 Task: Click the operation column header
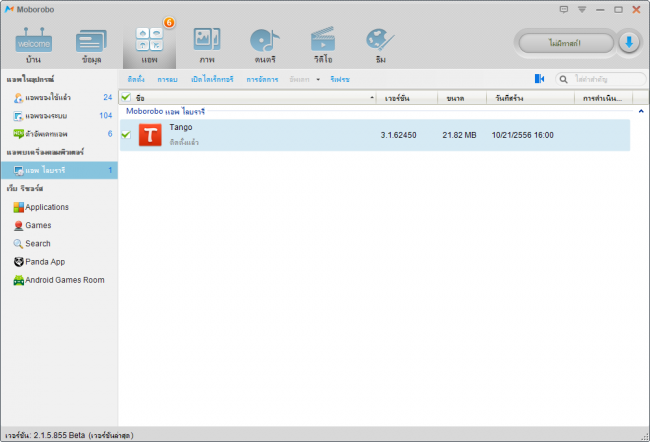603,98
